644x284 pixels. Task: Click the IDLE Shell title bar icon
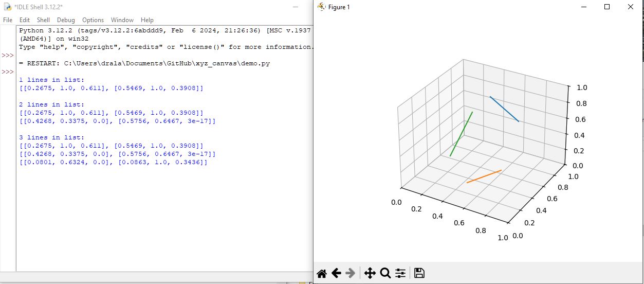(x=7, y=7)
